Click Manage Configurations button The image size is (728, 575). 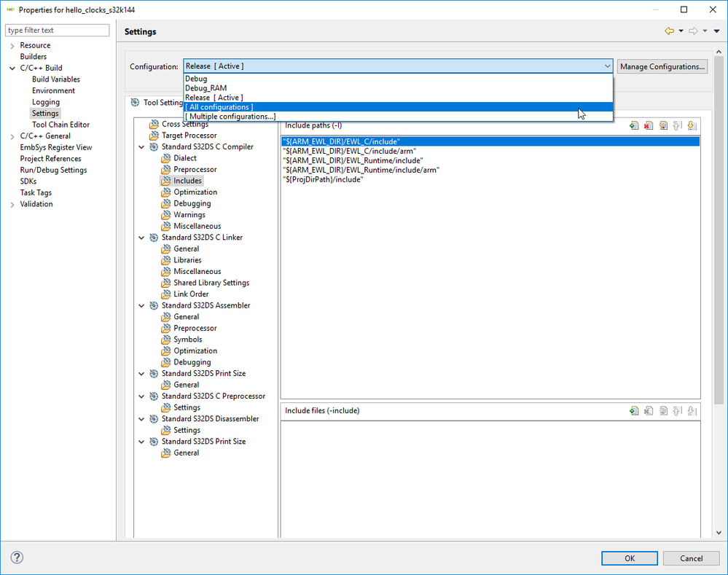pos(662,66)
